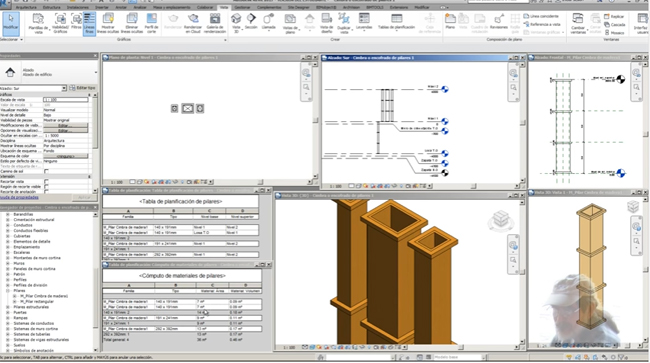Image resolution: width=650 pixels, height=363 pixels.
Task: Open the Estructura ribbon tab
Action: (x=52, y=7)
